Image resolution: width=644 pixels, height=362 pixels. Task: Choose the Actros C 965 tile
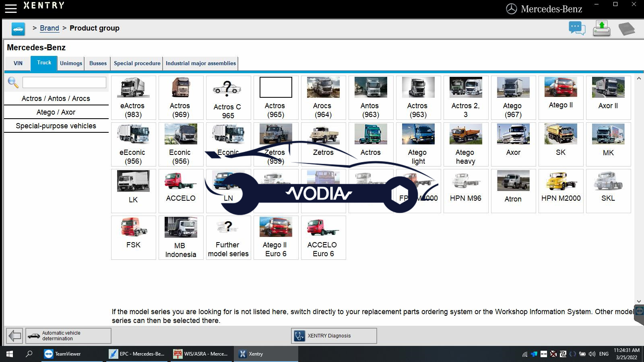[229, 98]
